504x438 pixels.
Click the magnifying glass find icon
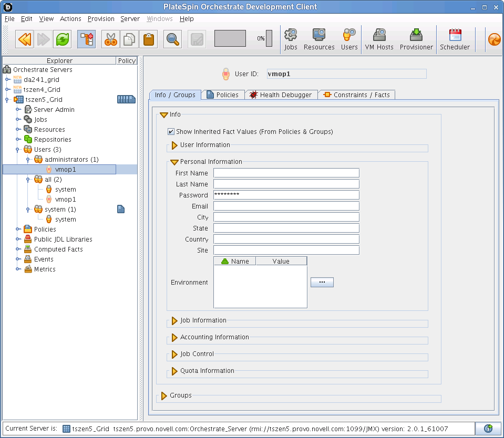pos(173,39)
